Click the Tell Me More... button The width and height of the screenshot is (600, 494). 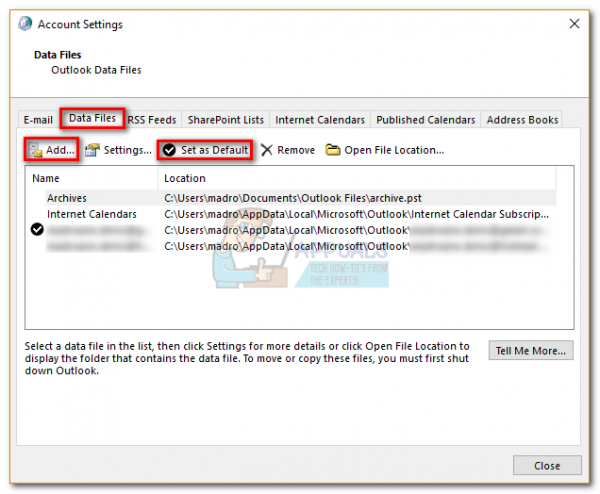531,351
